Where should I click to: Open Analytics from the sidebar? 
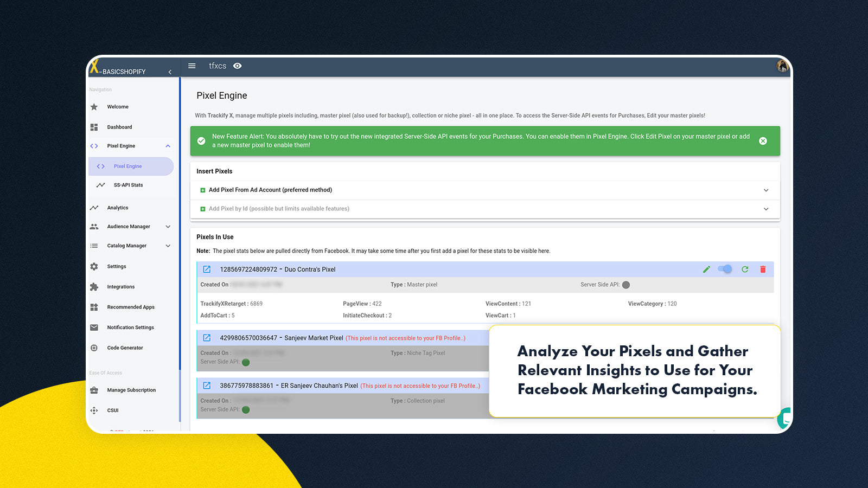click(x=118, y=208)
